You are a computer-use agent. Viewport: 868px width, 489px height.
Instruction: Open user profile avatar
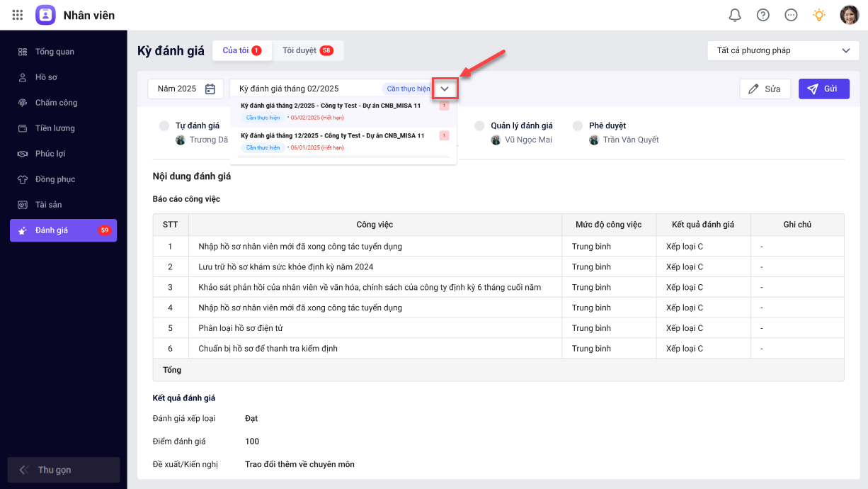(850, 15)
